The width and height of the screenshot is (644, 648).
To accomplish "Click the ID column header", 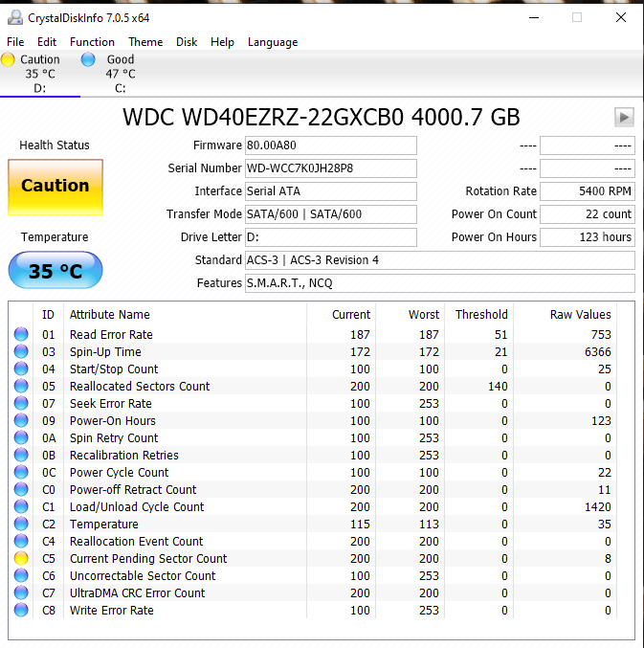I will [x=49, y=315].
